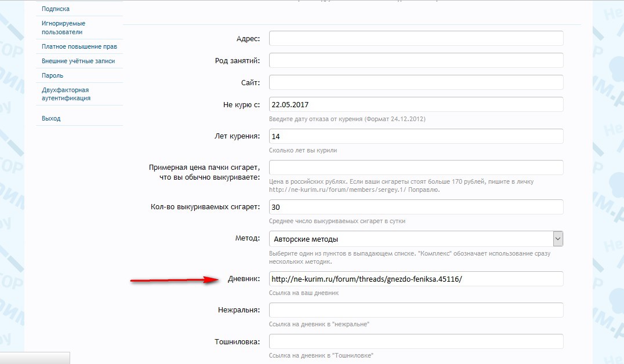
Task: Click the 'Адрес:' label
Action: [248, 39]
